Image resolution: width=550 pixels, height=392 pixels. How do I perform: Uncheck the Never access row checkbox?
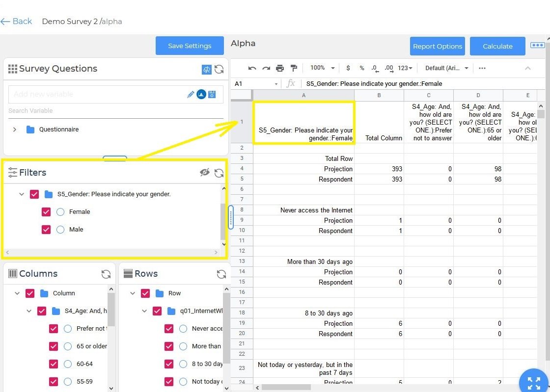coord(169,329)
